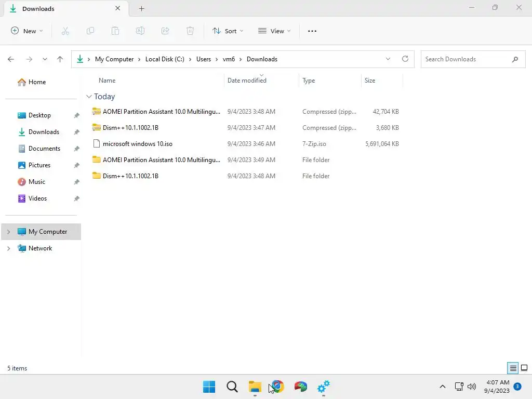The height and width of the screenshot is (399, 532).
Task: Switch to details view icon in status bar
Action: tap(513, 368)
